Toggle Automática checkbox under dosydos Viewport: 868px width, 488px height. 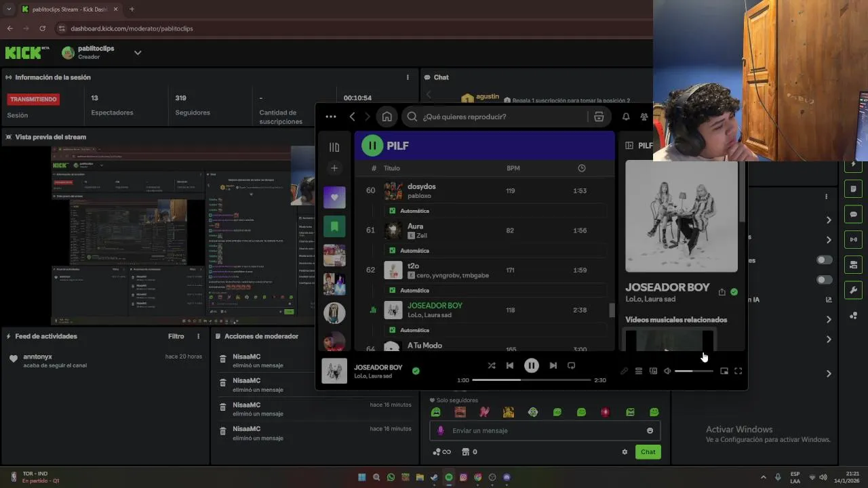coord(392,211)
